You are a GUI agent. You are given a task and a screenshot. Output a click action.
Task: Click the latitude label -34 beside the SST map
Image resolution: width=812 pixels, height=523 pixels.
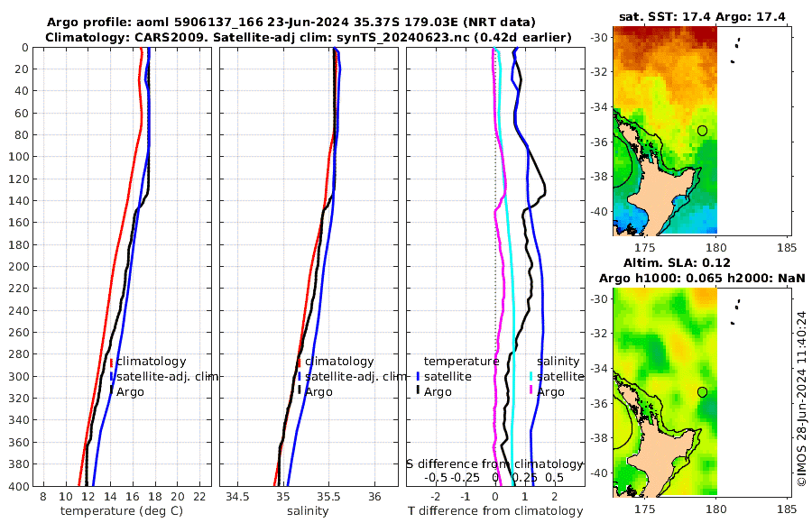tap(599, 107)
